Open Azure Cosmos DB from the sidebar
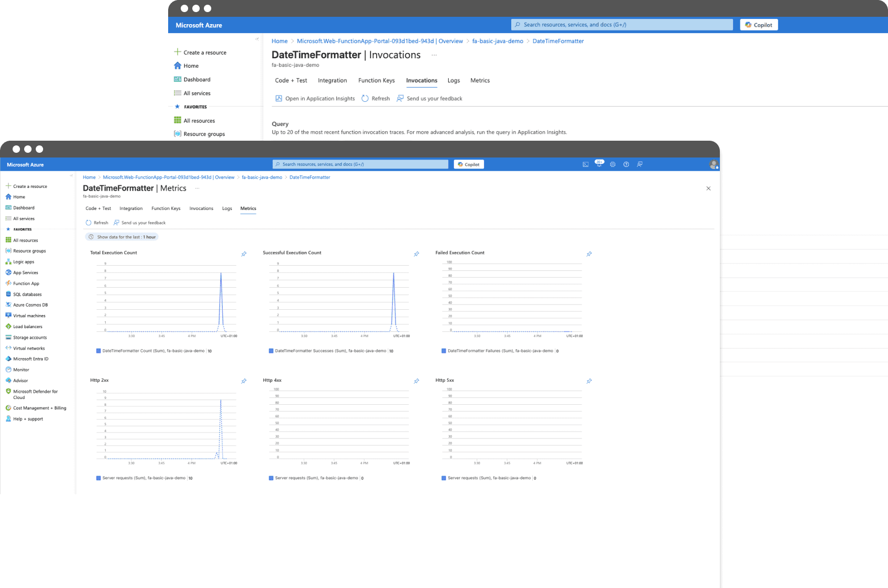888x588 pixels. point(30,305)
